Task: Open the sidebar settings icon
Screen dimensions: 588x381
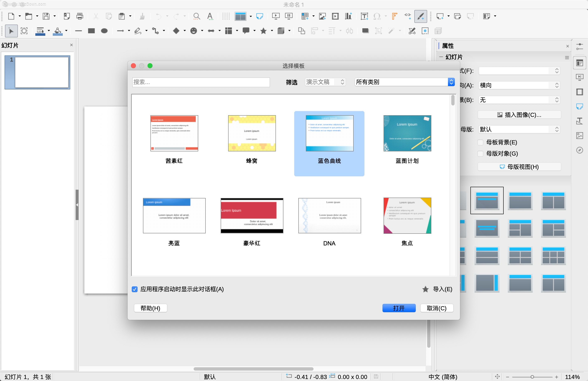Action: pos(579,47)
